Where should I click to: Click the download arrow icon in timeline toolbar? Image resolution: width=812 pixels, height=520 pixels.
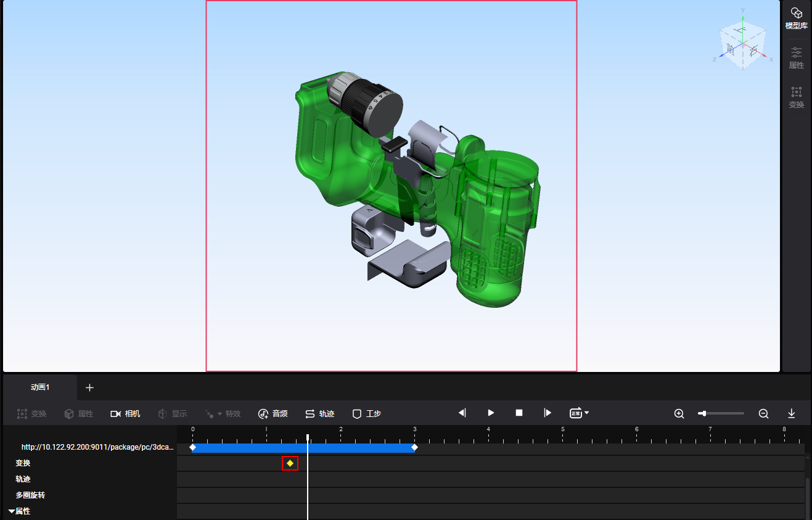[792, 413]
